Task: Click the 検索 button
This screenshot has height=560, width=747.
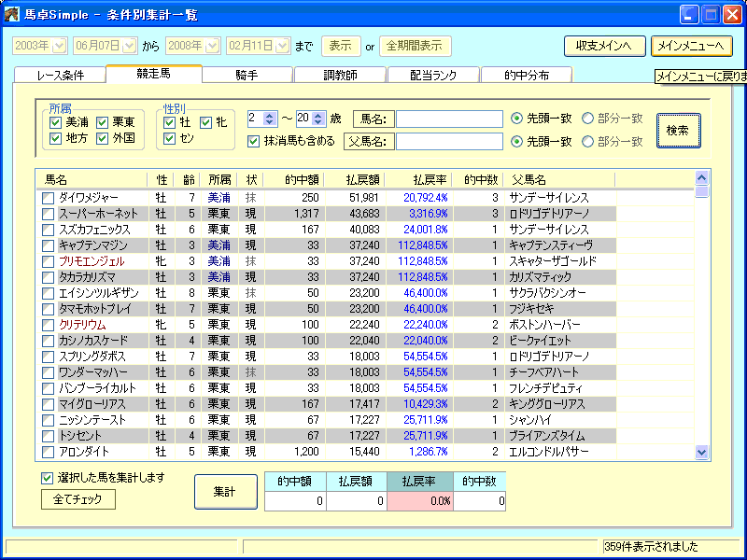Action: 679,131
